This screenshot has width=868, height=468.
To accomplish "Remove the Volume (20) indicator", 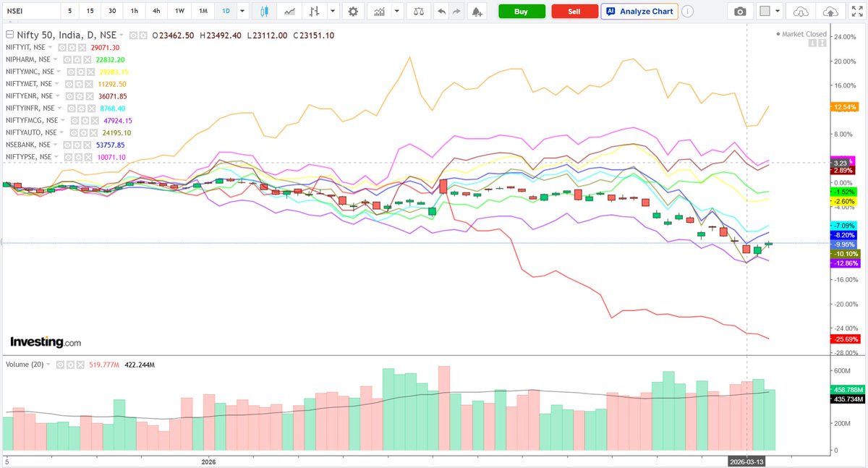I will pos(80,365).
